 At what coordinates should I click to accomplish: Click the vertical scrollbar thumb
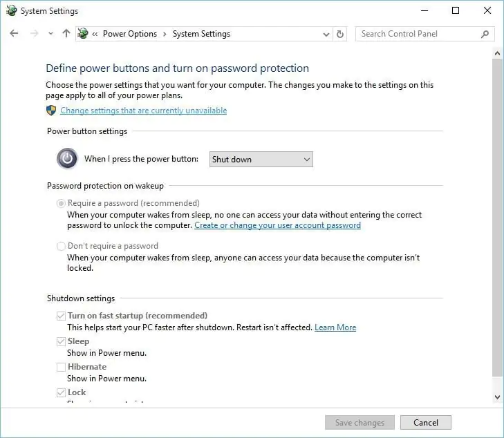click(497, 218)
